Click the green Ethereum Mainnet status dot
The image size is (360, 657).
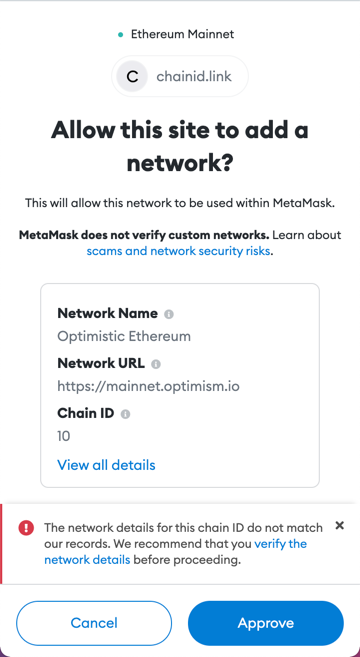[121, 35]
